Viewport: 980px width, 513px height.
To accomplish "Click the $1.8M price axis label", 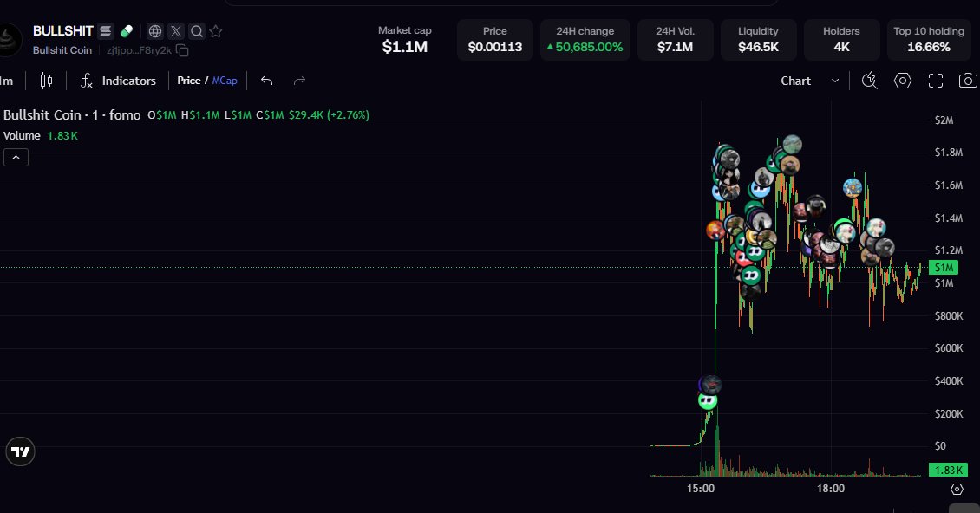I will (x=948, y=153).
